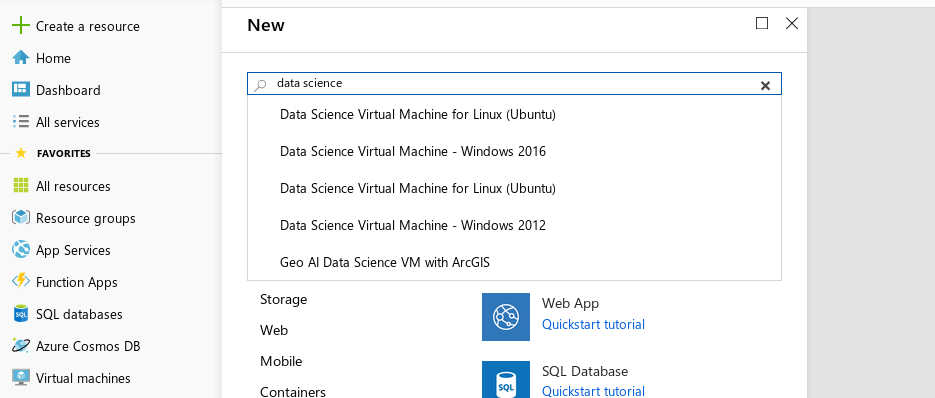
Task: Open Resource groups
Action: pos(85,218)
